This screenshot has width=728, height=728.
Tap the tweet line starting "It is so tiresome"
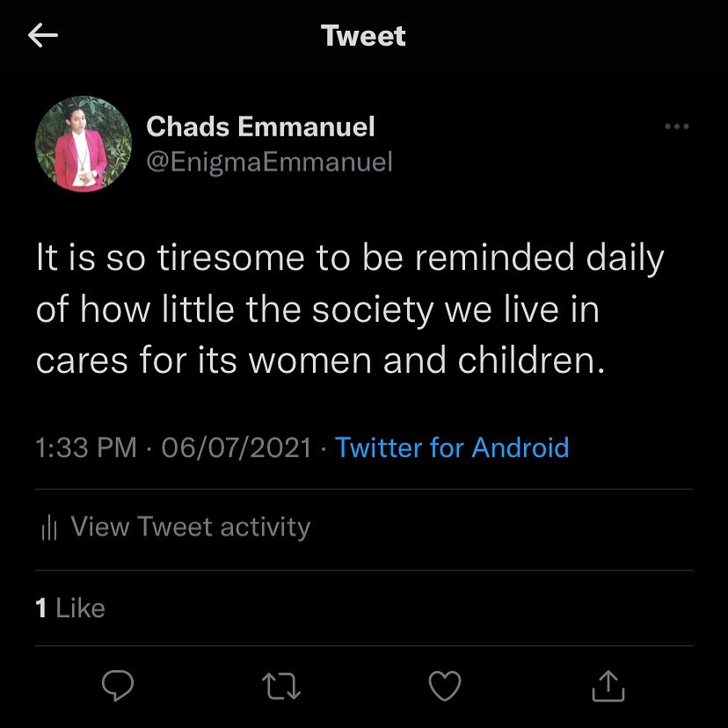349,259
